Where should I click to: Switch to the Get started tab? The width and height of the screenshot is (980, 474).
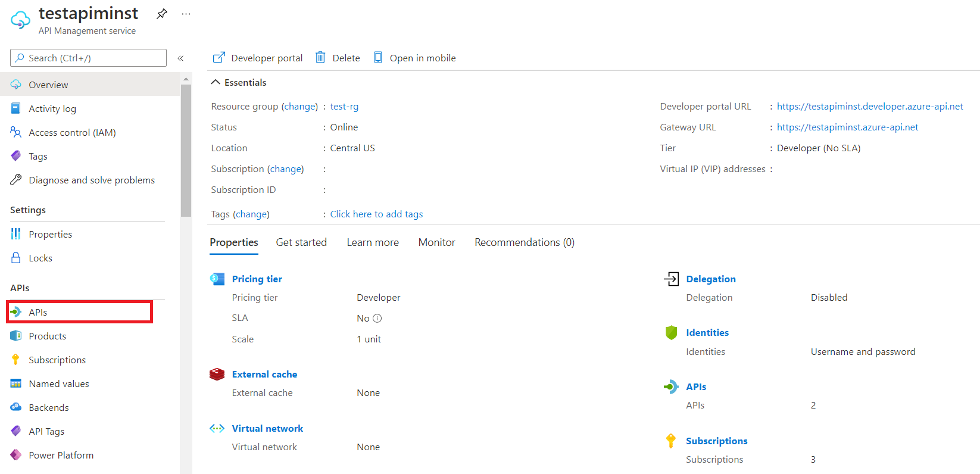tap(301, 242)
